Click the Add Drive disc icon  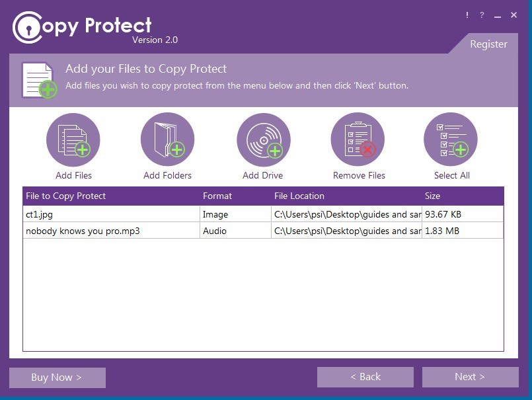tap(264, 140)
